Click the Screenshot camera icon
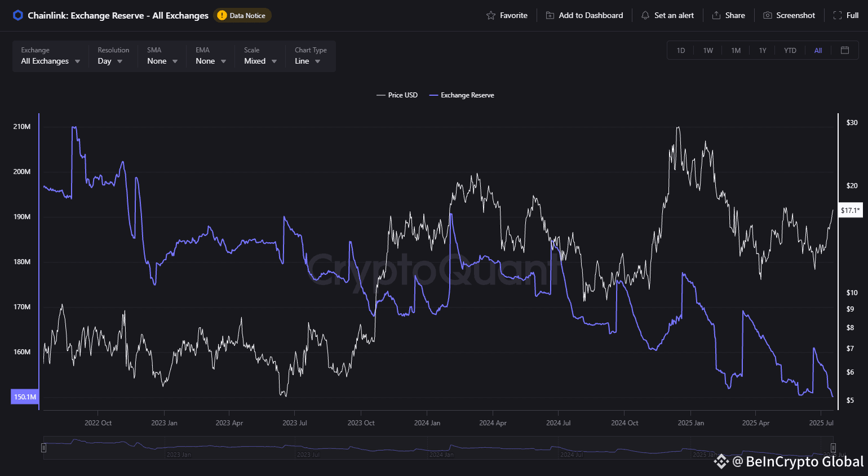 [x=767, y=15]
